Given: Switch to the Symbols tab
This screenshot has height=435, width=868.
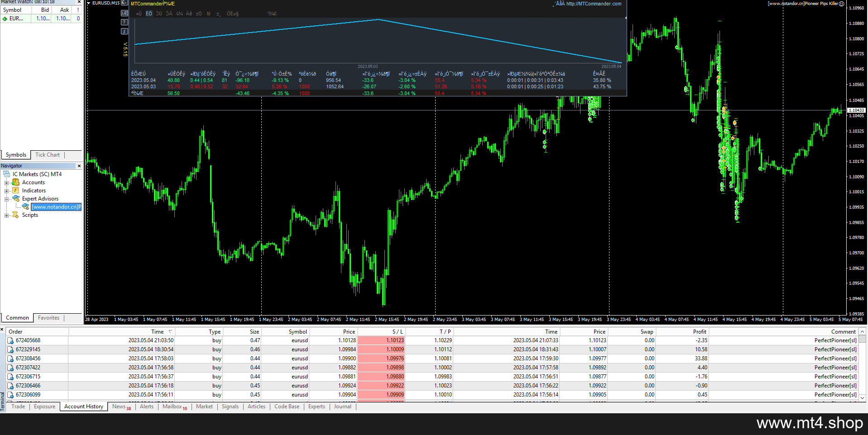Looking at the screenshot, I should coord(16,155).
